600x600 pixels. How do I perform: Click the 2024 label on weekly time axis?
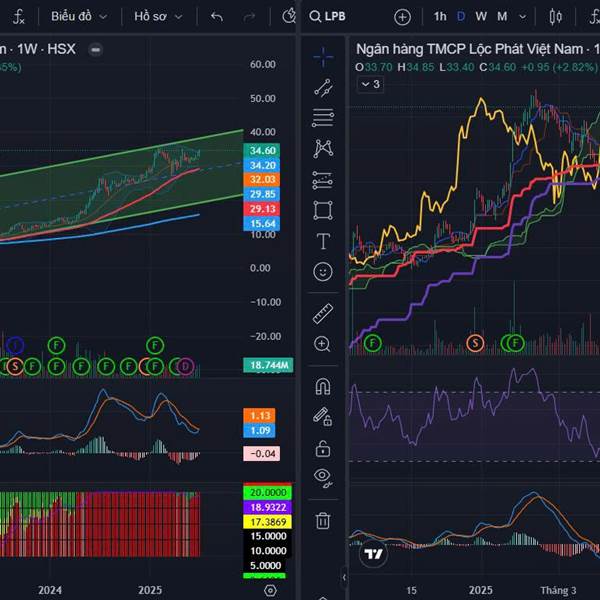click(50, 590)
